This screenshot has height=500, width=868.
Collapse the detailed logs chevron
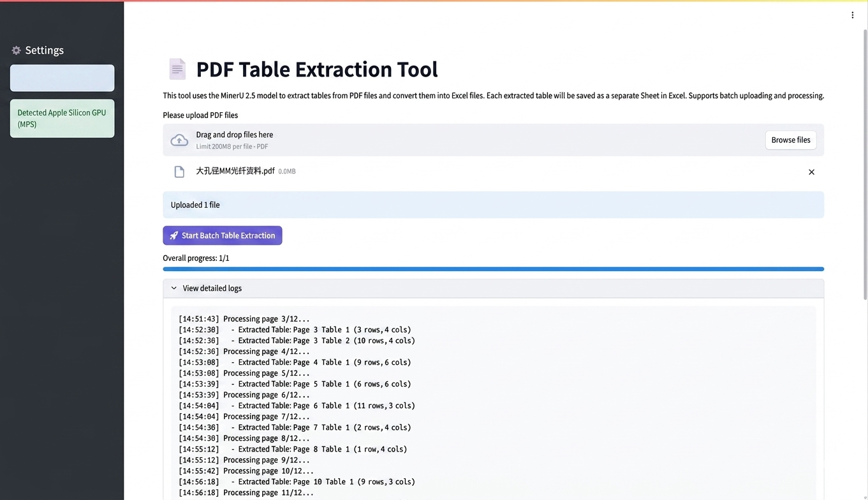tap(173, 288)
